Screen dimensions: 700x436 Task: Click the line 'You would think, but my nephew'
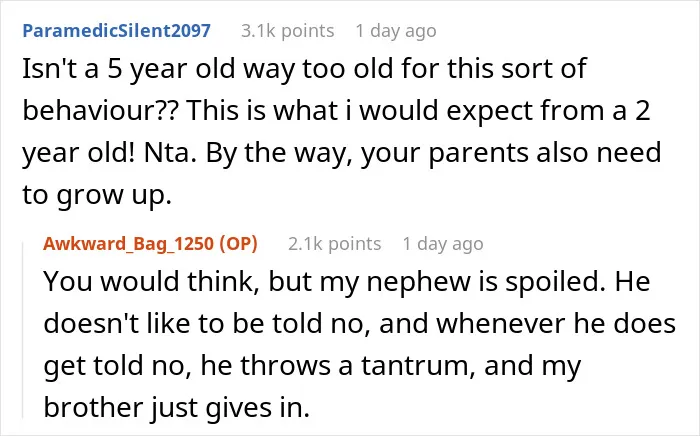[346, 282]
